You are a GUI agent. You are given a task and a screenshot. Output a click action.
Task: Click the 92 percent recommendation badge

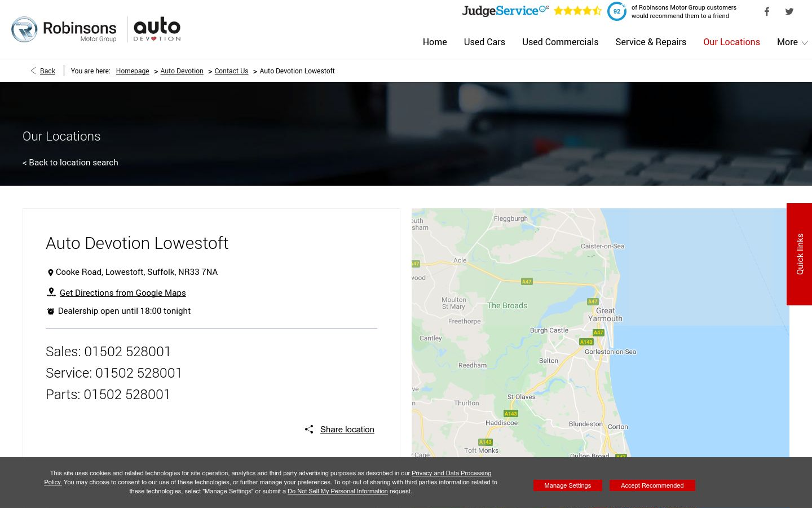pyautogui.click(x=617, y=11)
